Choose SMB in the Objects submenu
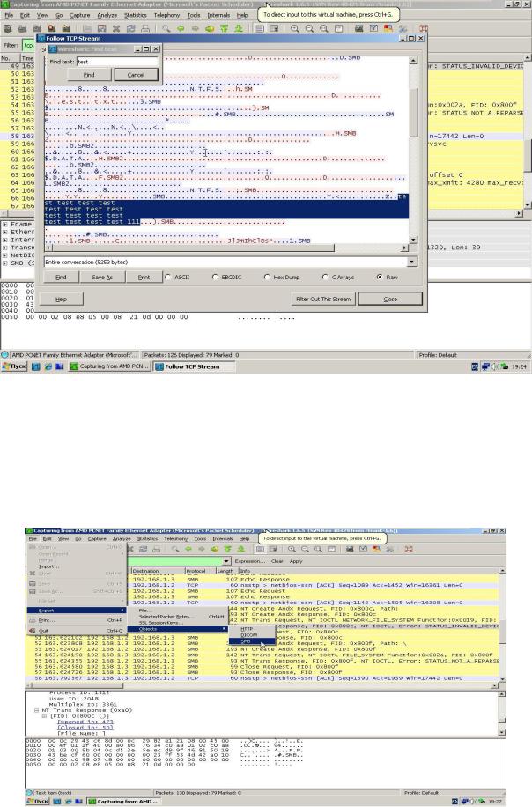This screenshot has height=807, width=532. point(252,641)
